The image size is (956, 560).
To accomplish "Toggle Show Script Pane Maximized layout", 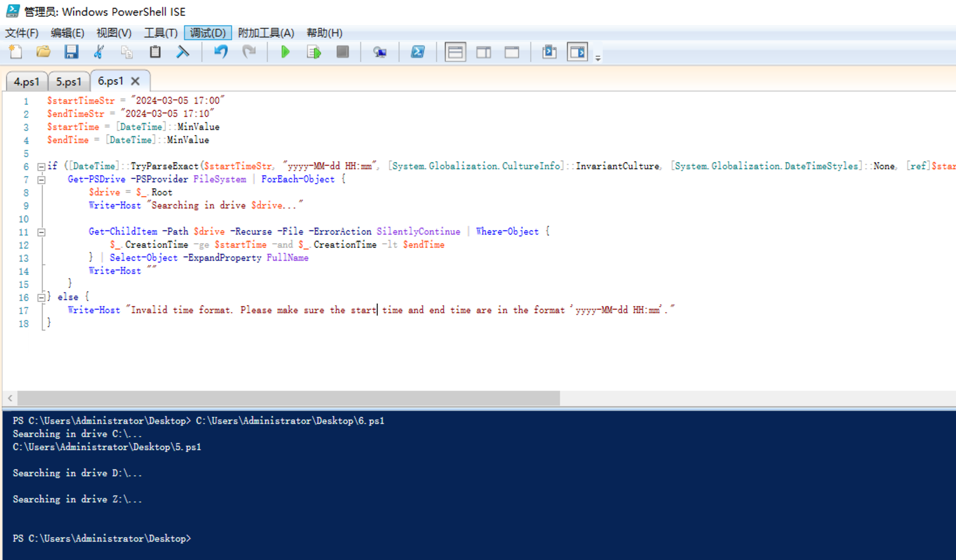I will point(512,52).
